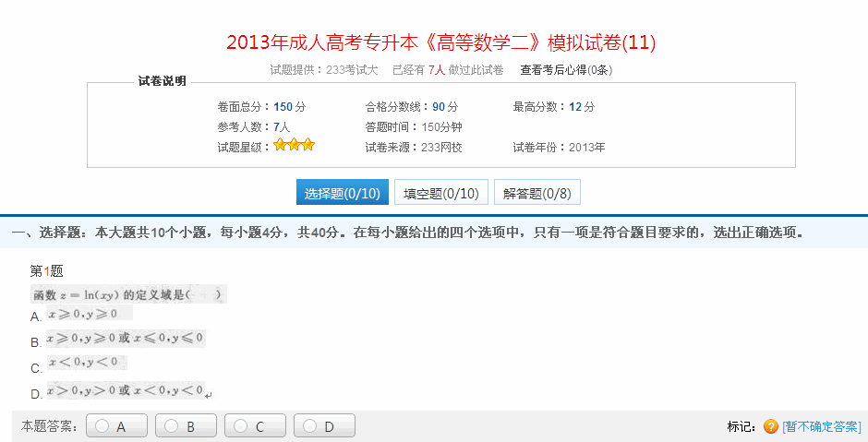
Task: Click the 本题答案 label
Action: 49,426
